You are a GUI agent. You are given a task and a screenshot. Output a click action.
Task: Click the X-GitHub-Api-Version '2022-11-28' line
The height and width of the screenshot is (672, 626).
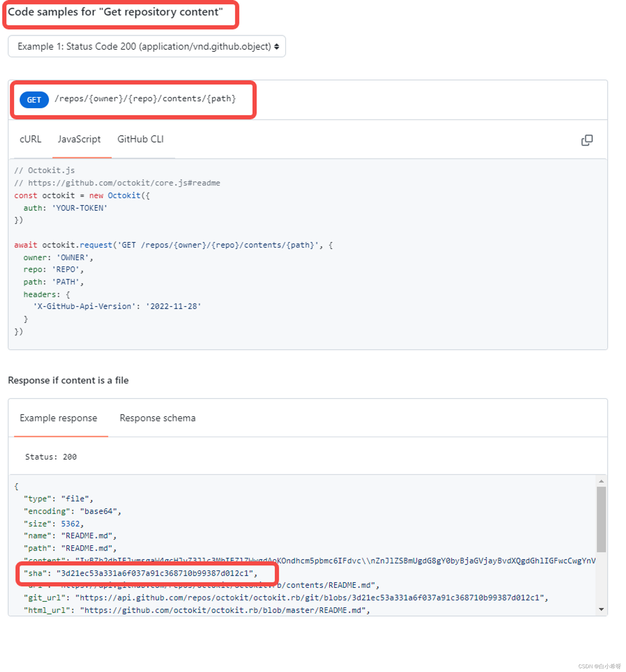tap(117, 306)
